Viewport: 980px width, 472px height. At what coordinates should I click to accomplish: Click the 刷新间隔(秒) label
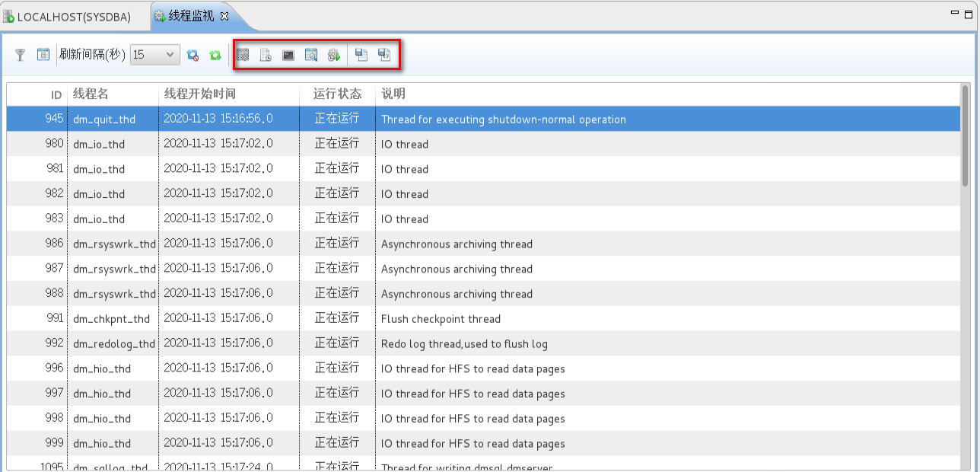pyautogui.click(x=92, y=55)
